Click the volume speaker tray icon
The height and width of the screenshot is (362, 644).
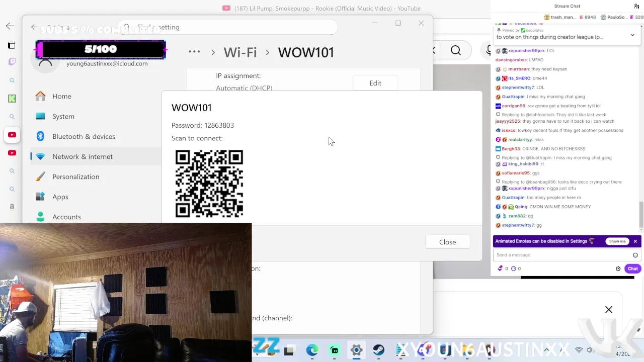tap(590, 350)
